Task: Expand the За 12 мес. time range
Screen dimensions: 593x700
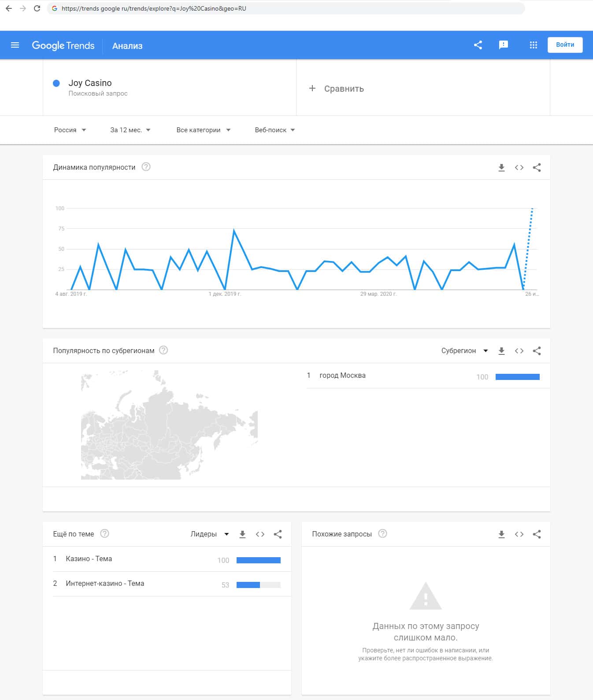Action: pyautogui.click(x=130, y=130)
